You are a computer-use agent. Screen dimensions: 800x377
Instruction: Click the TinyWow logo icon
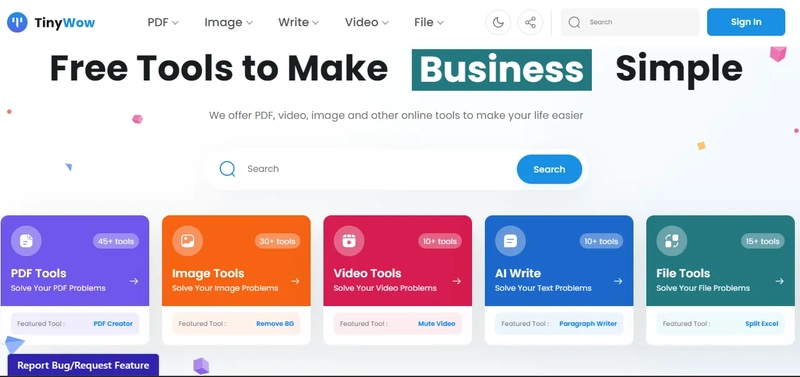[17, 22]
